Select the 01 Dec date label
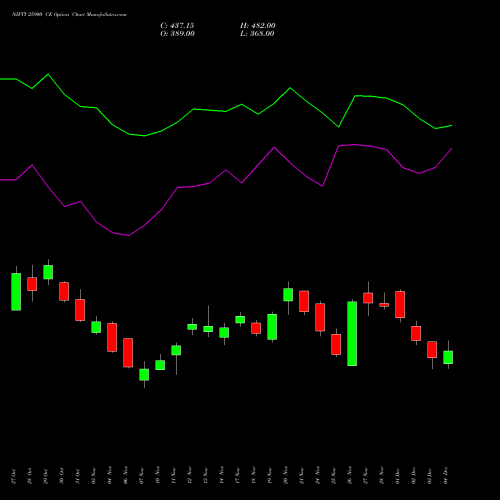 pos(397,476)
